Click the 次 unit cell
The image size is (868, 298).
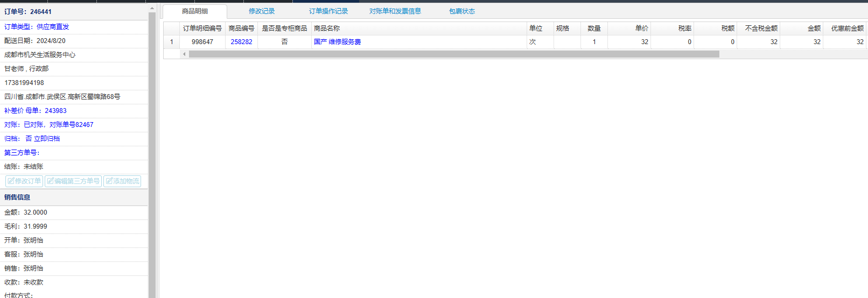pos(540,42)
